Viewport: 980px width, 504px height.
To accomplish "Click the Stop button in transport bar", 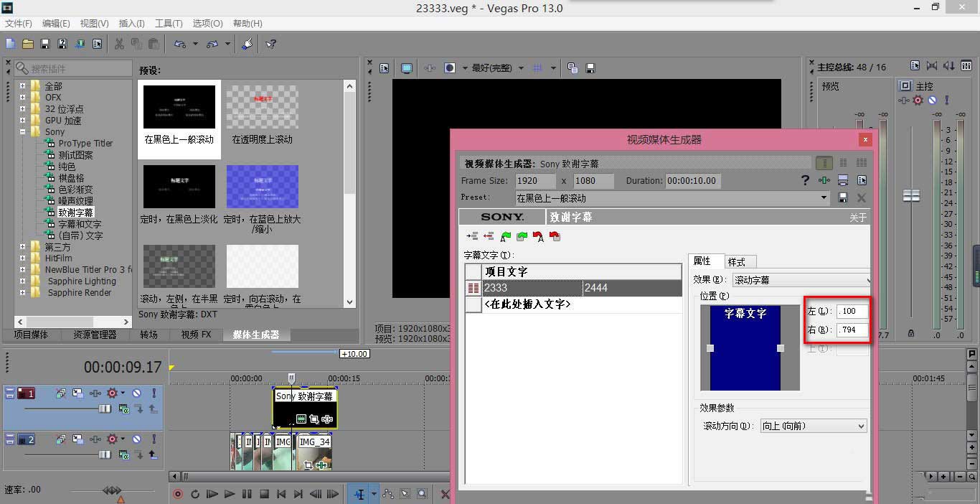I will (x=264, y=494).
